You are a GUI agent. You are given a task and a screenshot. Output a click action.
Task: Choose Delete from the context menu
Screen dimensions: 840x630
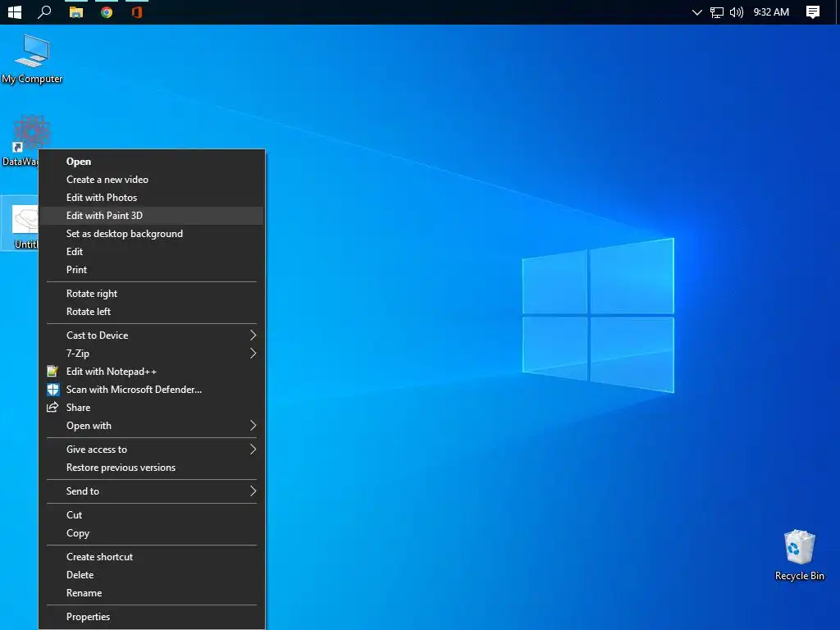pos(152,575)
